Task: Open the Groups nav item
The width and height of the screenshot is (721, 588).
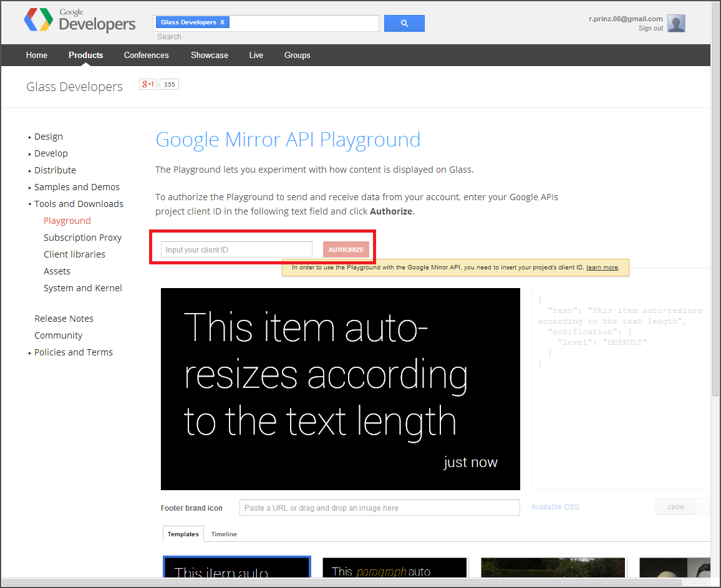Action: pos(297,55)
